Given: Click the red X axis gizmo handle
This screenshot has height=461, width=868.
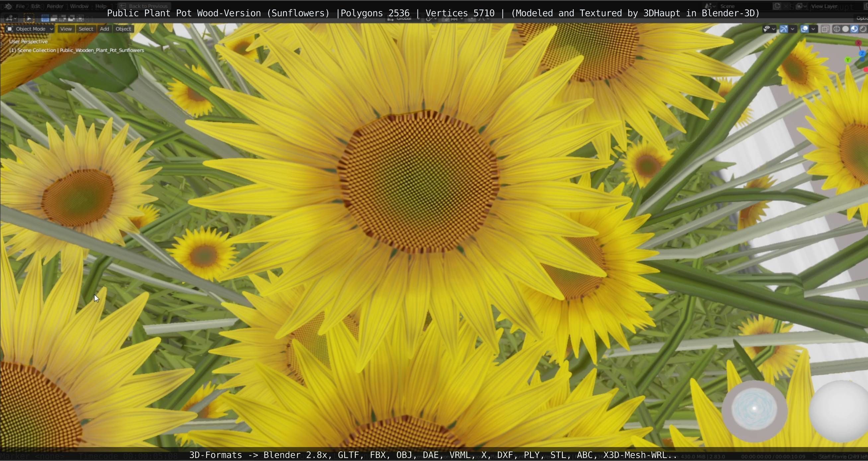Looking at the screenshot, I should (859, 43).
